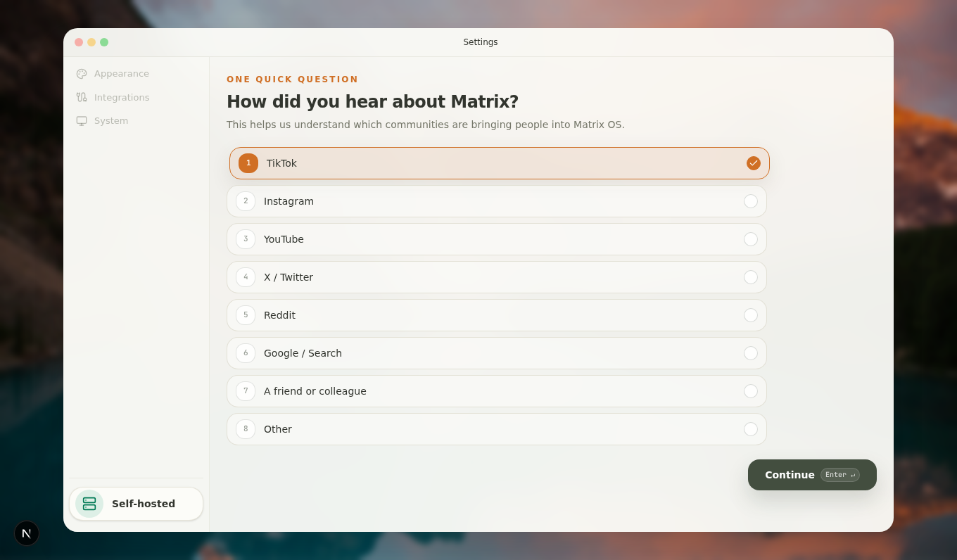Click the green server icon beside Self-hosted

click(x=89, y=504)
